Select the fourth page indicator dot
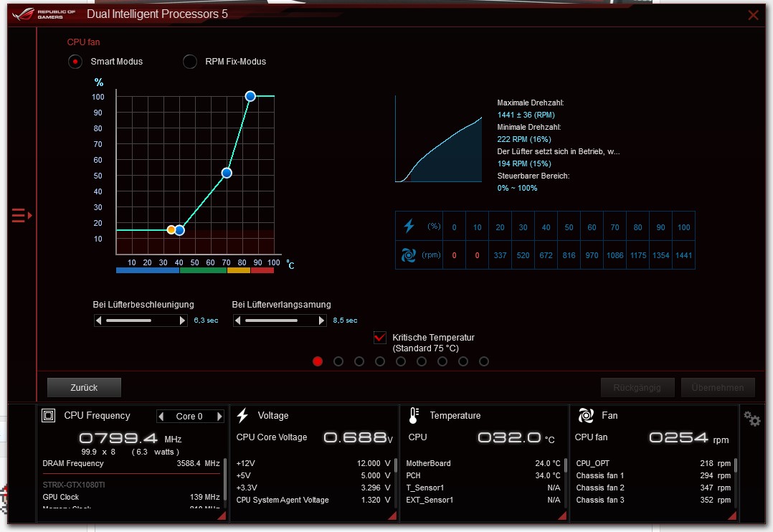 pyautogui.click(x=379, y=361)
